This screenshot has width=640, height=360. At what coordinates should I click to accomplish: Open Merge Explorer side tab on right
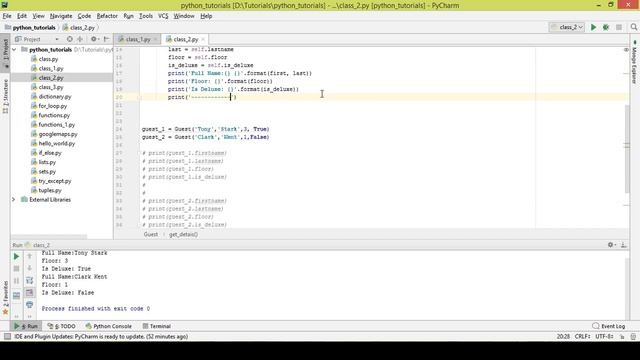pos(634,62)
